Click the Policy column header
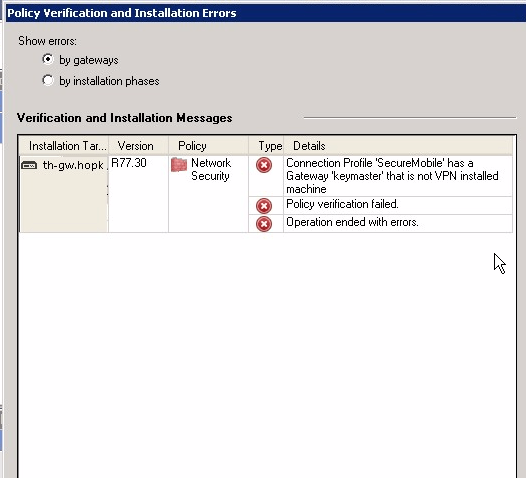The image size is (526, 478). (x=208, y=146)
